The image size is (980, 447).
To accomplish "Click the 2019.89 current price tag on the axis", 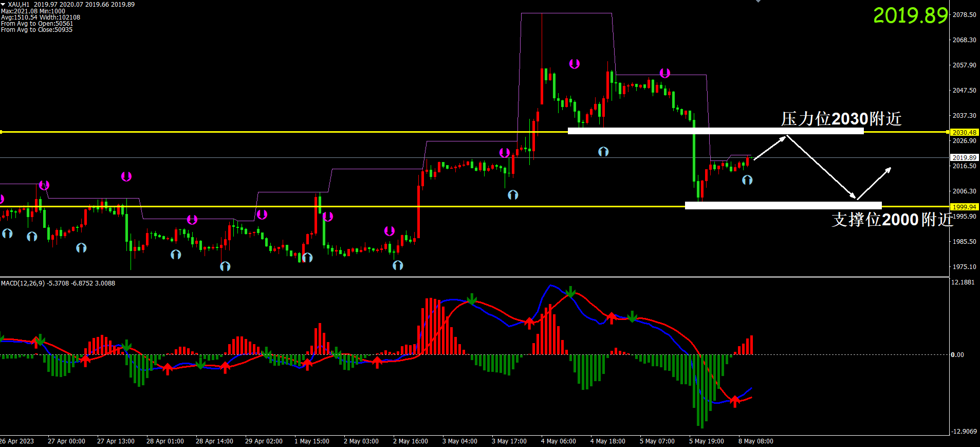I will point(964,157).
